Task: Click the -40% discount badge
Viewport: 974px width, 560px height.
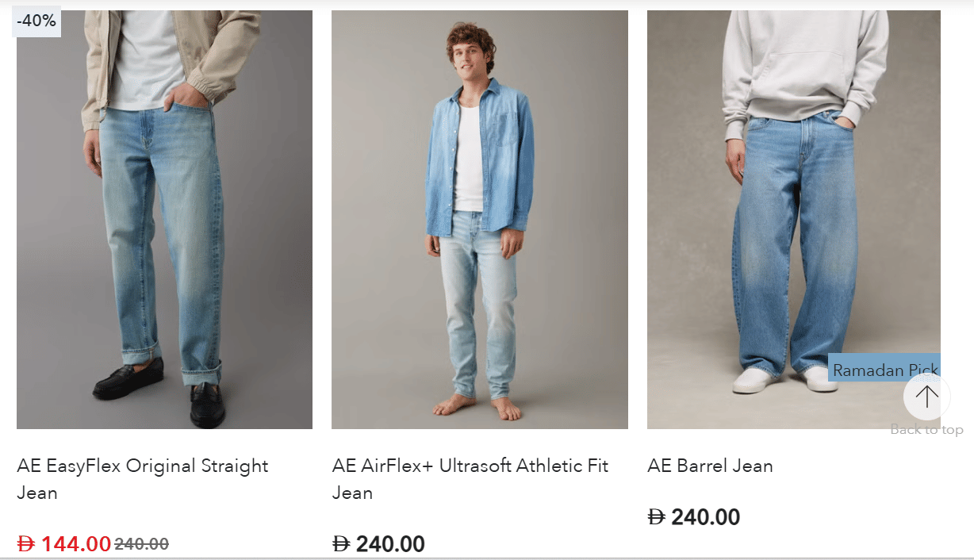Action: [x=36, y=21]
